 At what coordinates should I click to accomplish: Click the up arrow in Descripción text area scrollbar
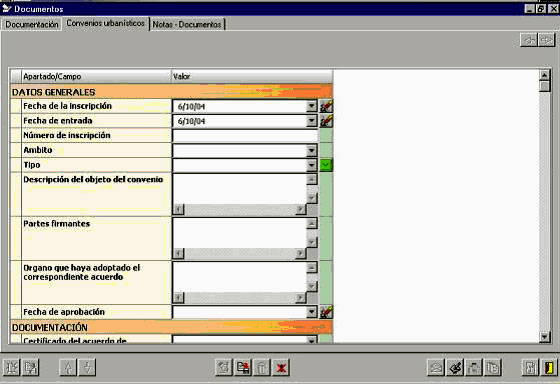click(x=312, y=179)
